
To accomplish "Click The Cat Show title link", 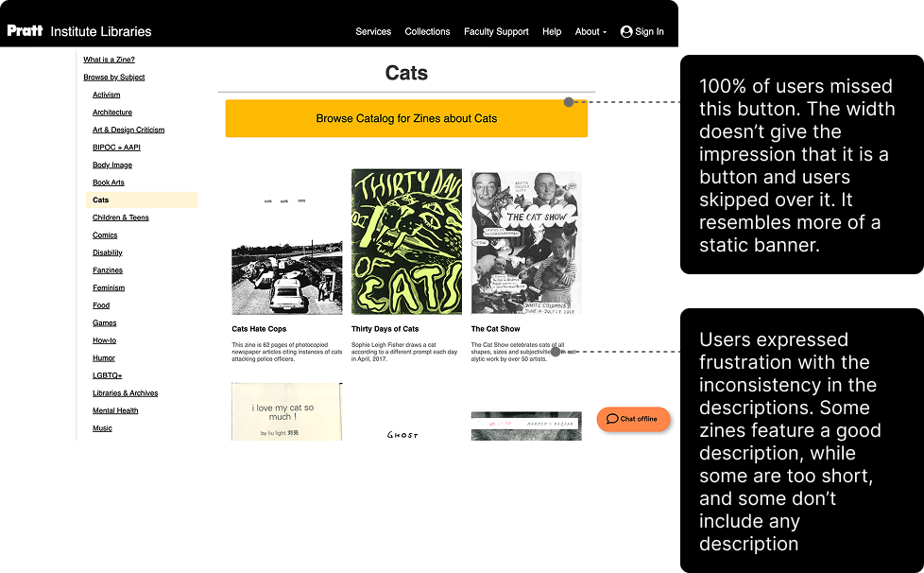I will [496, 329].
